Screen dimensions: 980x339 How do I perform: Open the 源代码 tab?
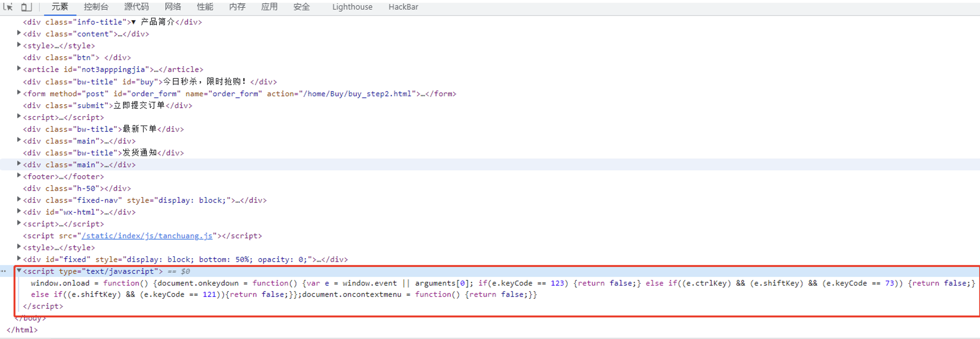(137, 7)
